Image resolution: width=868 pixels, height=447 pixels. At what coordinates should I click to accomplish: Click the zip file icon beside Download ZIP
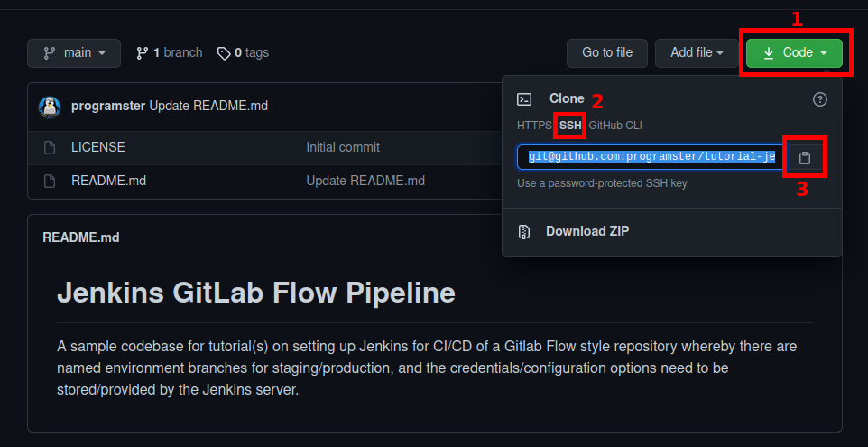coord(523,231)
